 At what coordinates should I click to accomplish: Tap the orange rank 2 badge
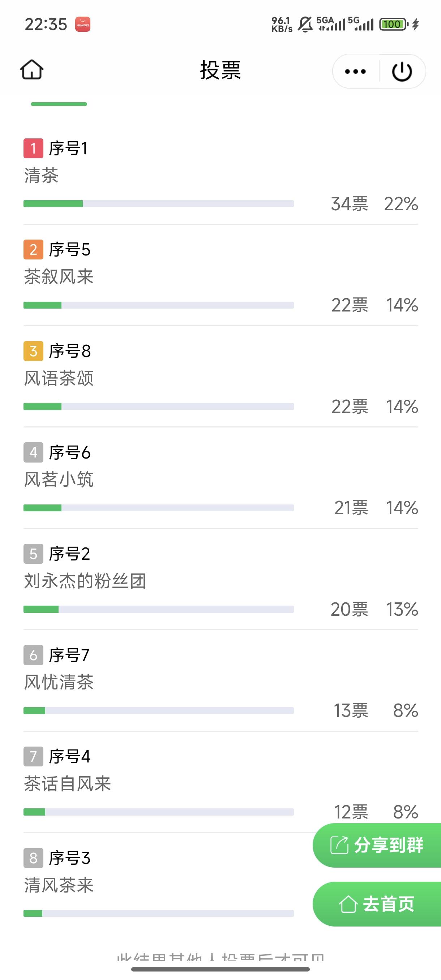click(33, 250)
